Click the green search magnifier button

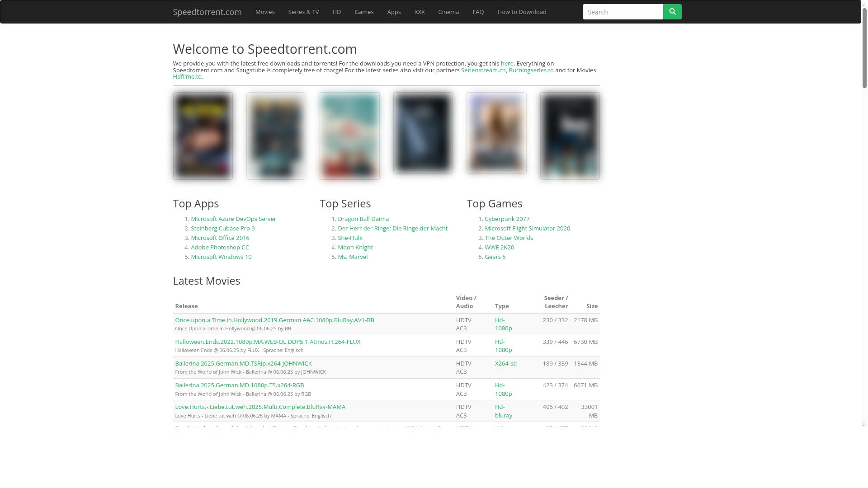point(672,12)
